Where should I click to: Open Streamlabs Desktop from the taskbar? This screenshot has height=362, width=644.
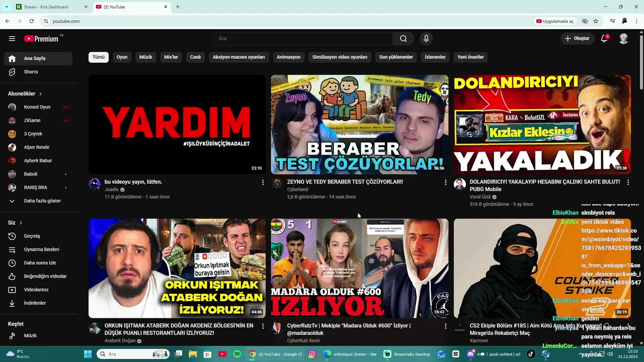[x=408, y=354]
